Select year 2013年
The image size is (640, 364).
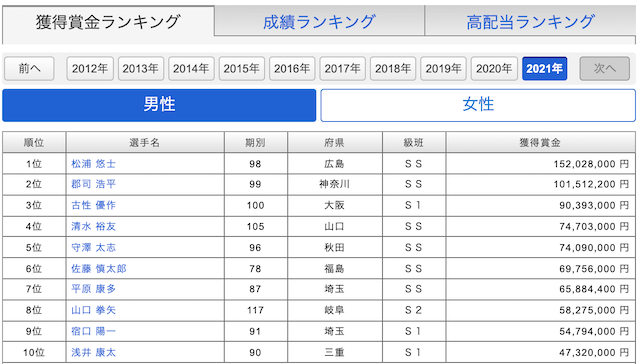141,69
